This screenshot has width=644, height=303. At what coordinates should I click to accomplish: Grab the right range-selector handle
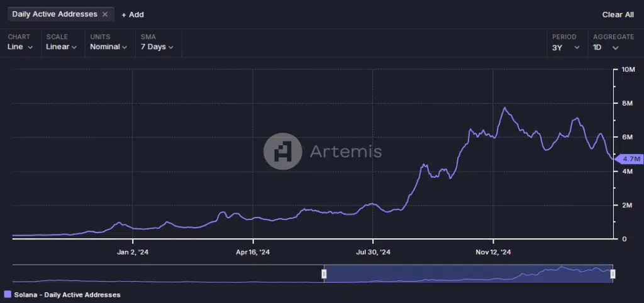[x=613, y=274]
